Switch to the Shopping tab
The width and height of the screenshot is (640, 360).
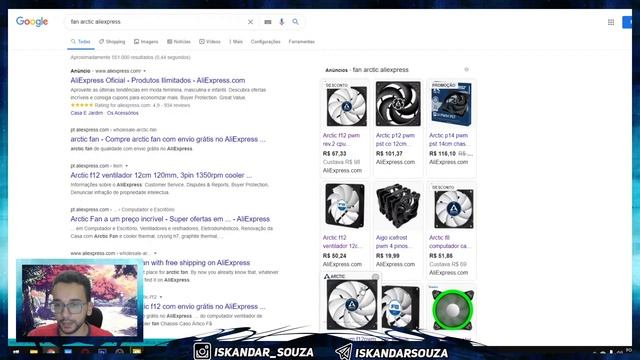(x=112, y=42)
